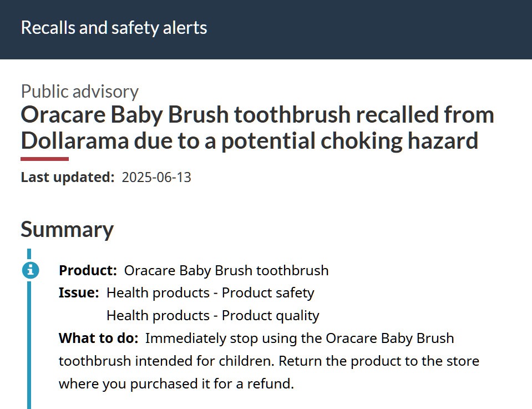Open the Recalls and safety alerts header link
This screenshot has height=409, width=532.
coord(114,28)
